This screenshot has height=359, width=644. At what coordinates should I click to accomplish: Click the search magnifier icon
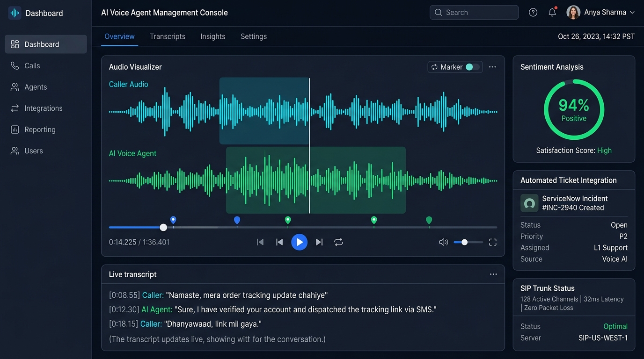(x=439, y=13)
